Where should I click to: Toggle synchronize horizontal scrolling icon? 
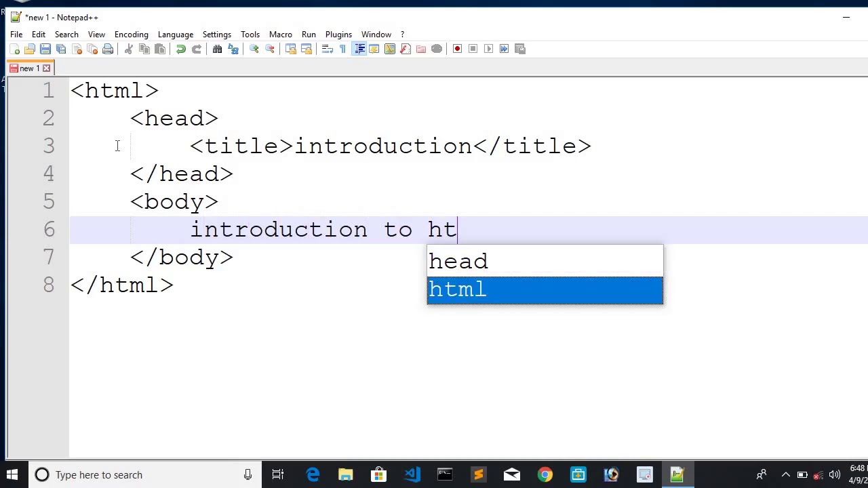(307, 49)
